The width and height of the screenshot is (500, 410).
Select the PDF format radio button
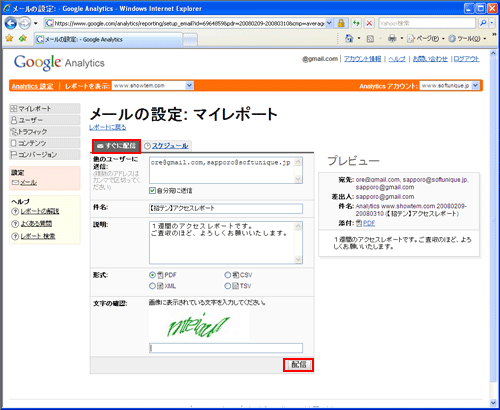(152, 275)
